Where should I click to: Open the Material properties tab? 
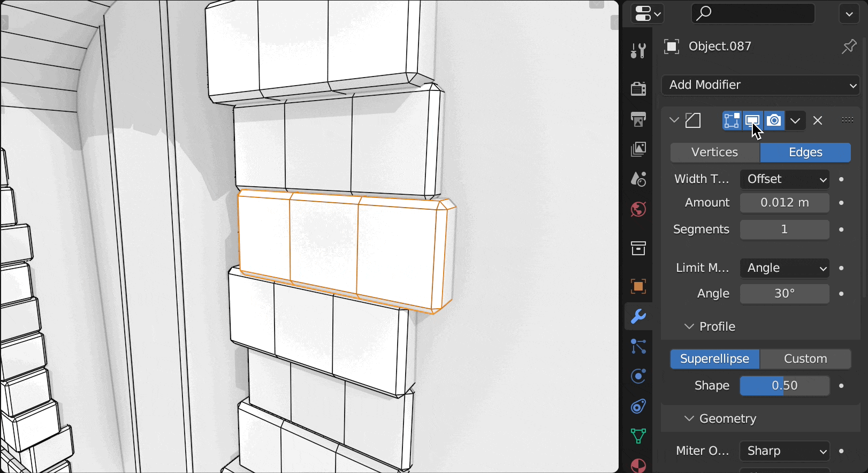click(638, 465)
